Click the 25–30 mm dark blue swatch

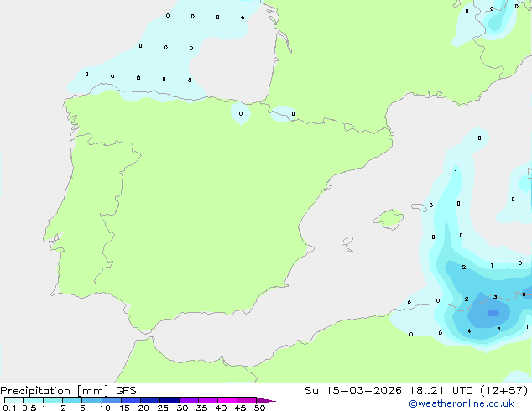[x=170, y=400]
